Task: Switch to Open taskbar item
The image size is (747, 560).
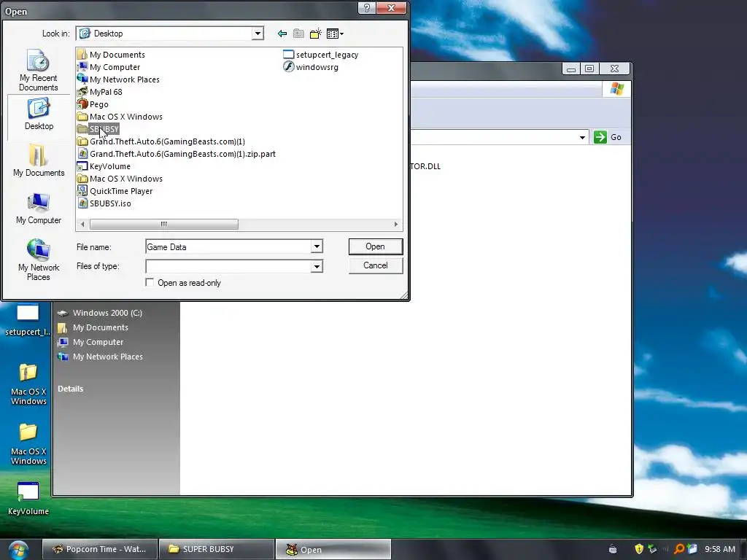Action: tap(333, 549)
